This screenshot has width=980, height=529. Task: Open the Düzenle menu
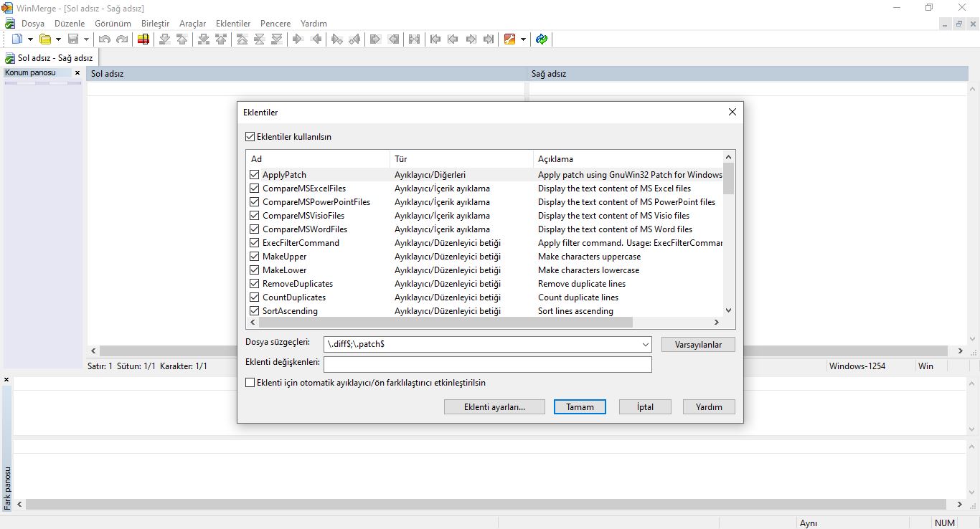pyautogui.click(x=70, y=24)
